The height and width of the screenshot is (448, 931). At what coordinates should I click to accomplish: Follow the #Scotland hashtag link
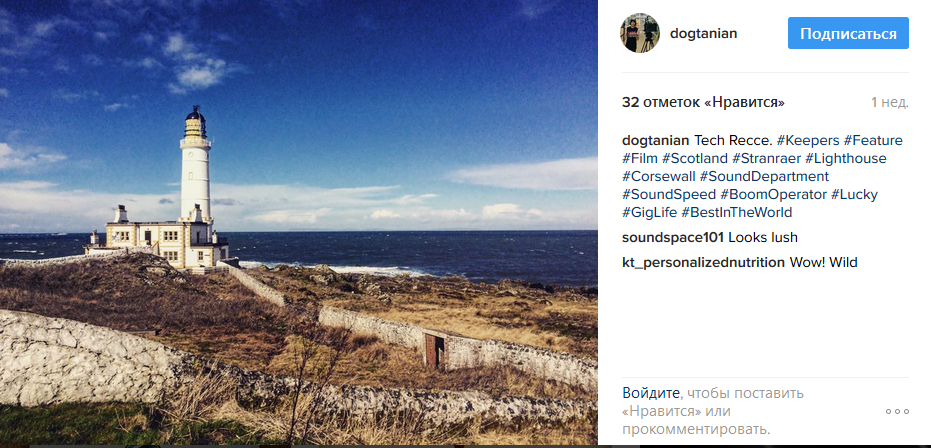tap(695, 158)
